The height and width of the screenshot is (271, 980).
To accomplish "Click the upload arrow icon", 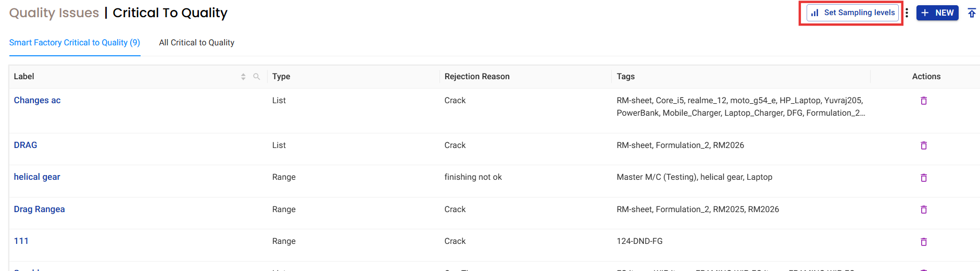I will tap(972, 13).
